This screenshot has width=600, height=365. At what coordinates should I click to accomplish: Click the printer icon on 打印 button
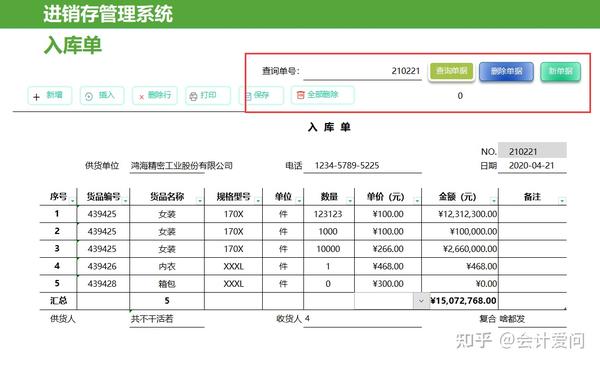pos(194,96)
